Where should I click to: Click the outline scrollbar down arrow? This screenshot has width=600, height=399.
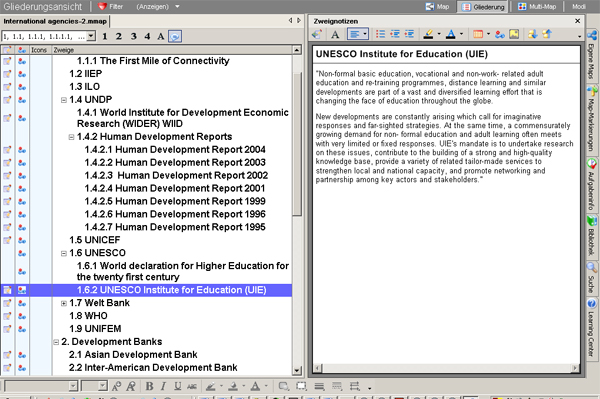point(297,370)
